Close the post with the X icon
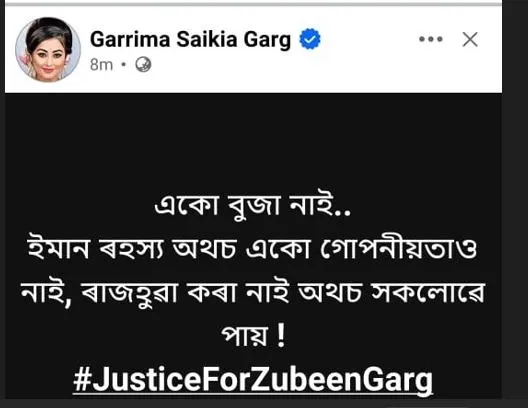The image size is (528, 408). [x=470, y=39]
